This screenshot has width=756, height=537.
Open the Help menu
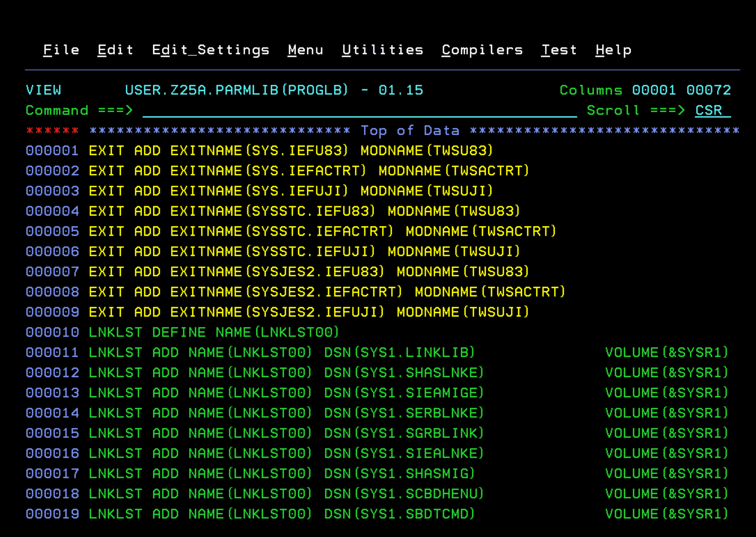tap(613, 50)
